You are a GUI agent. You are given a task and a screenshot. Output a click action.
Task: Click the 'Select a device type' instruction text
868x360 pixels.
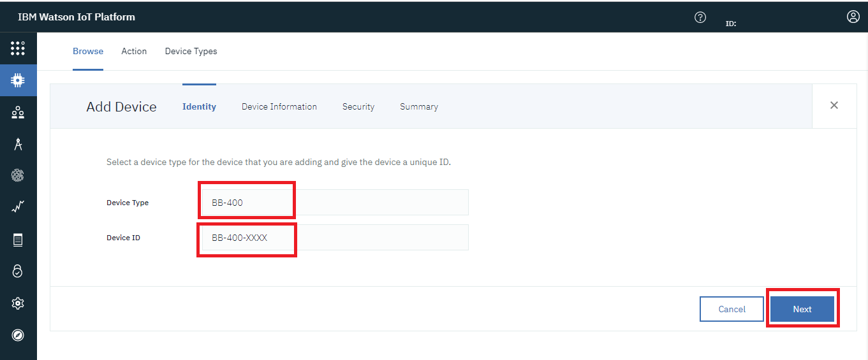point(279,162)
